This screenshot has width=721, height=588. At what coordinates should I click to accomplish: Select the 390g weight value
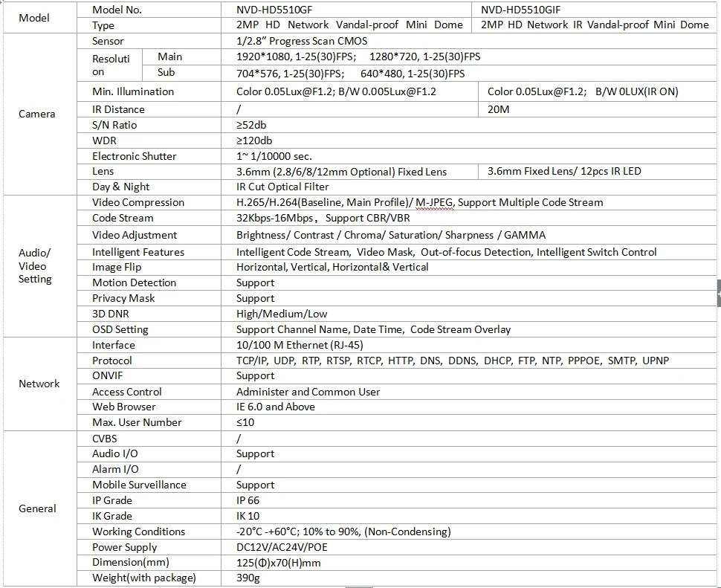click(248, 578)
